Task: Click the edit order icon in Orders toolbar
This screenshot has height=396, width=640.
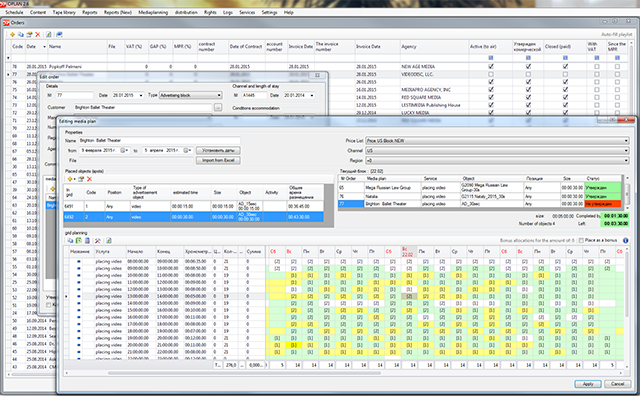Action: [x=29, y=35]
